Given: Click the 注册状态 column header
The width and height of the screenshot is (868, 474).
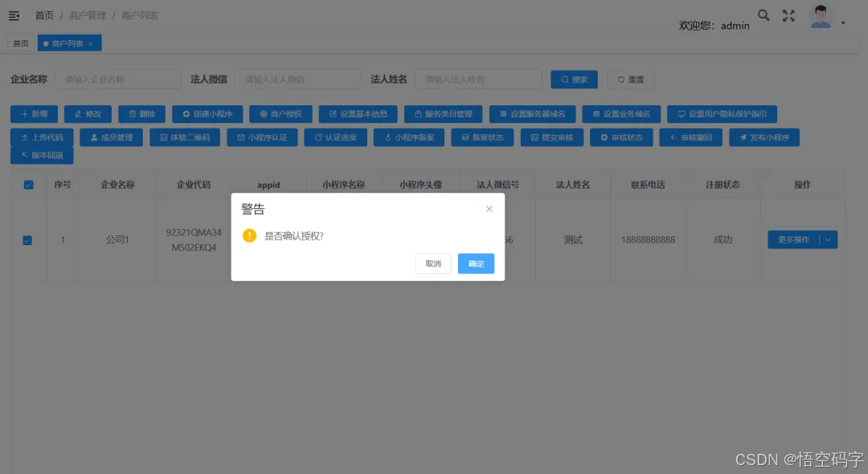Looking at the screenshot, I should click(723, 185).
